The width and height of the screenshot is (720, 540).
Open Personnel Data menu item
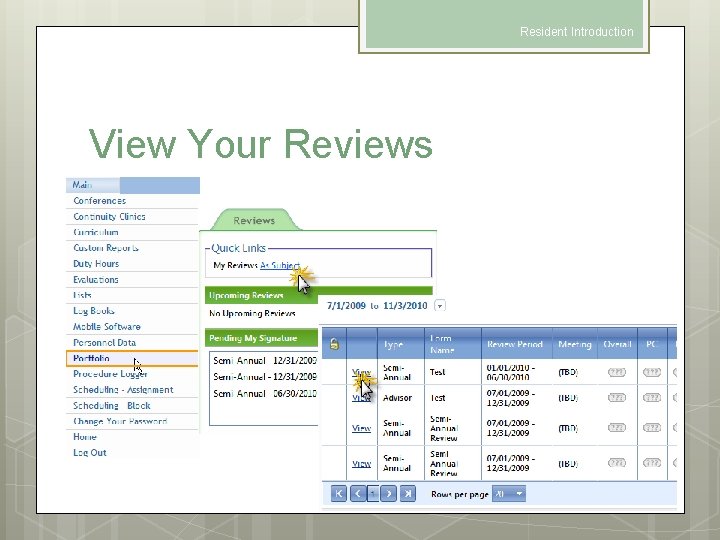click(x=105, y=343)
